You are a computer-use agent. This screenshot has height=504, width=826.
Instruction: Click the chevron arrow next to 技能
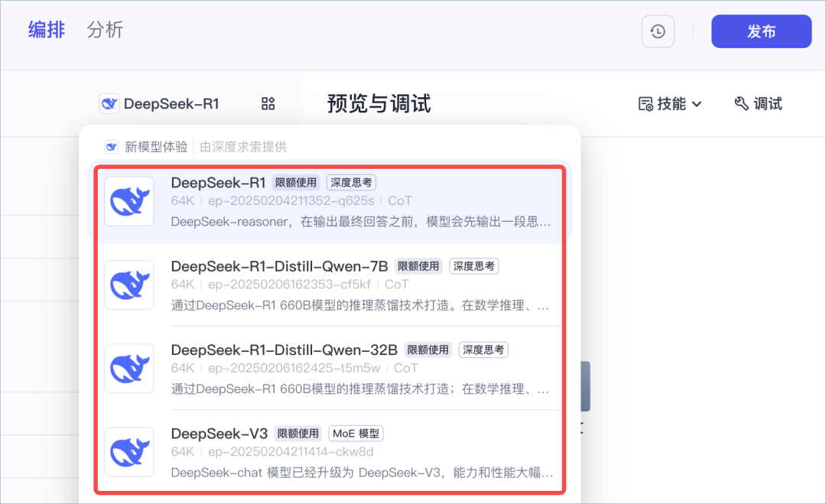point(697,104)
